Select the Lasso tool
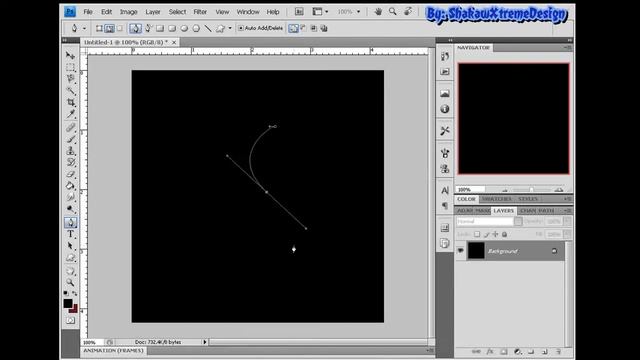Image resolution: width=640 pixels, height=360 pixels. click(71, 78)
